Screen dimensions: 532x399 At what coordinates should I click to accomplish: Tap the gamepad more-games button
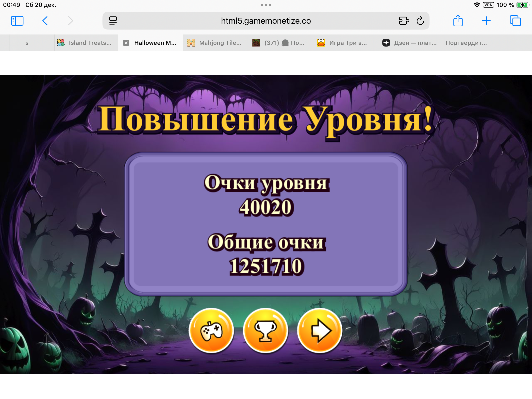(211, 331)
